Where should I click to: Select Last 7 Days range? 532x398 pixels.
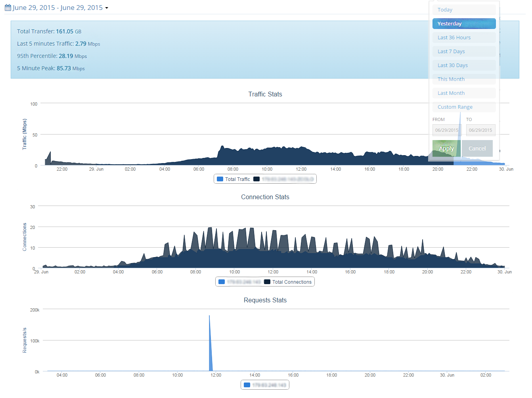pyautogui.click(x=464, y=51)
